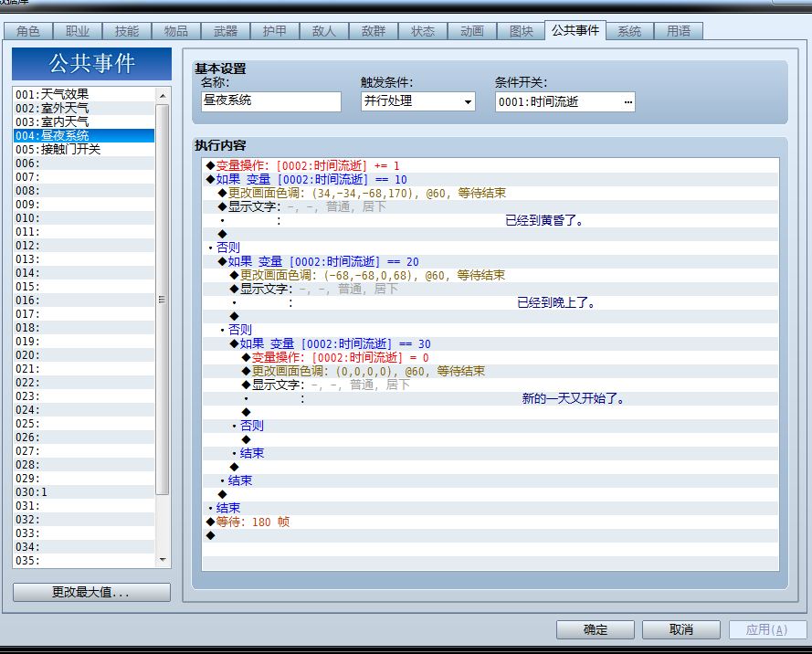Image resolution: width=812 pixels, height=654 pixels.
Task: Open the 动画 tab
Action: (x=472, y=31)
